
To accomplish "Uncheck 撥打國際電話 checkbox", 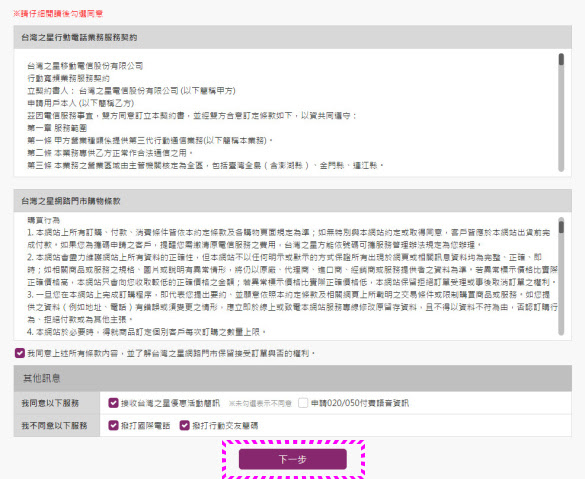I will pos(113,425).
